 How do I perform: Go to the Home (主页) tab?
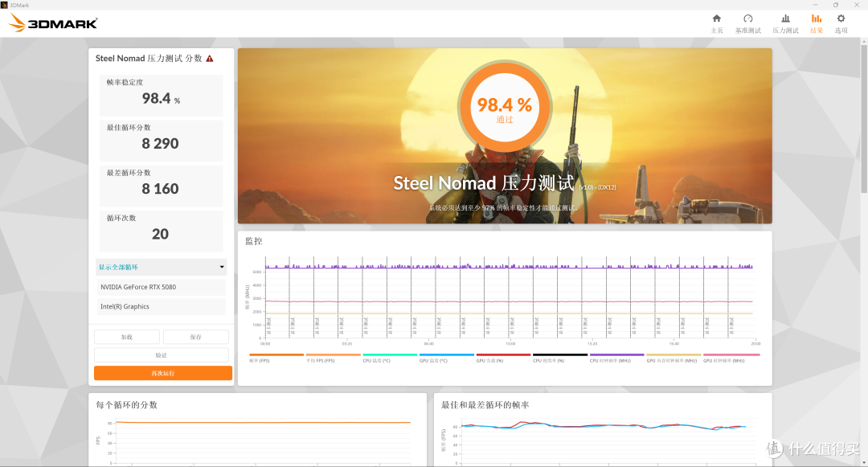tap(716, 24)
